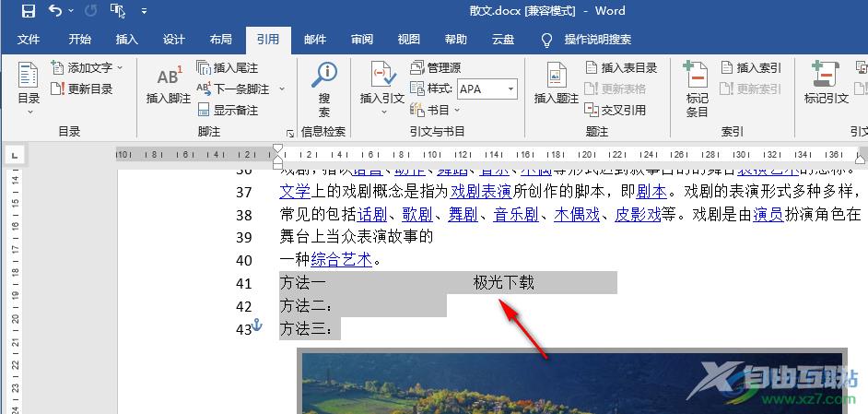Viewport: 868px width, 414px height.
Task: Switch to the 邮件 tab
Action: (x=315, y=40)
